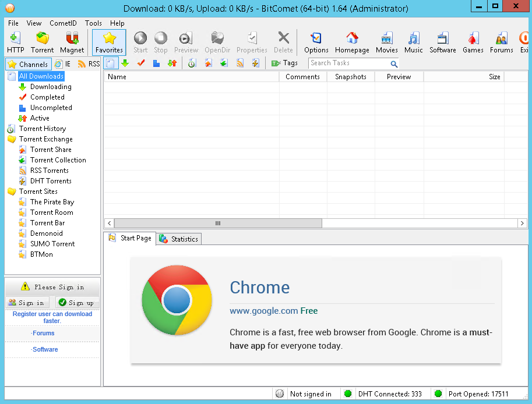Toggle the Favorites star button
This screenshot has height=404, width=532.
coord(109,42)
